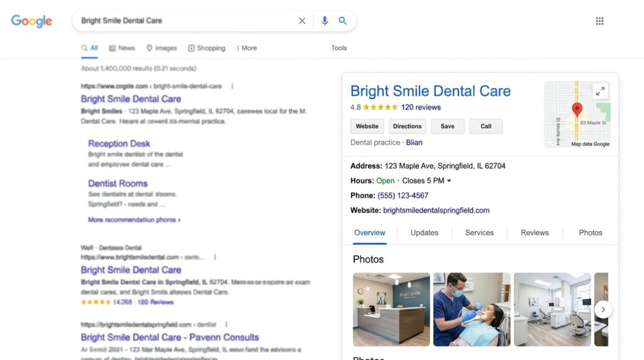The width and height of the screenshot is (644, 360).
Task: Click the Website button in the business panel
Action: [x=367, y=126]
